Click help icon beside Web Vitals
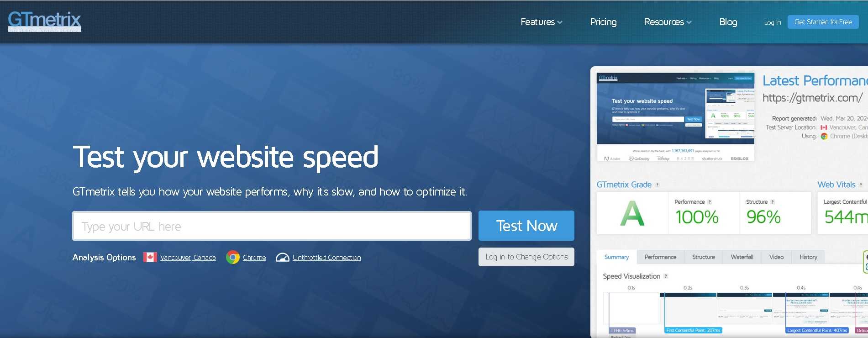The width and height of the screenshot is (868, 338). point(861,185)
